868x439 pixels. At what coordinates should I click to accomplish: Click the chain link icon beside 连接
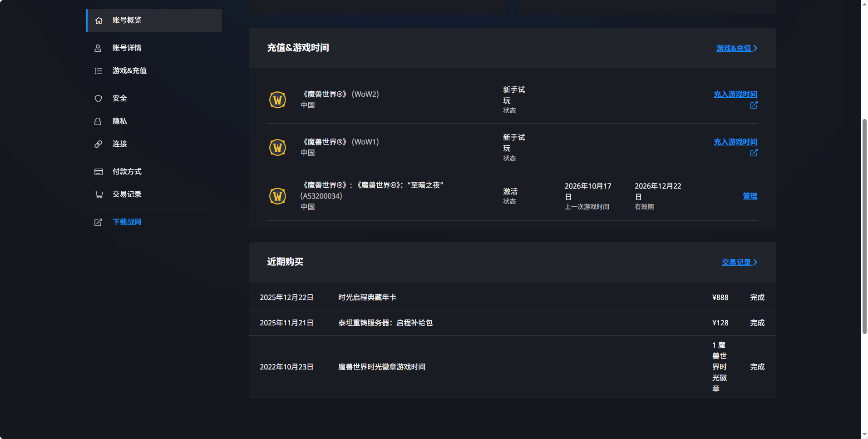point(98,144)
